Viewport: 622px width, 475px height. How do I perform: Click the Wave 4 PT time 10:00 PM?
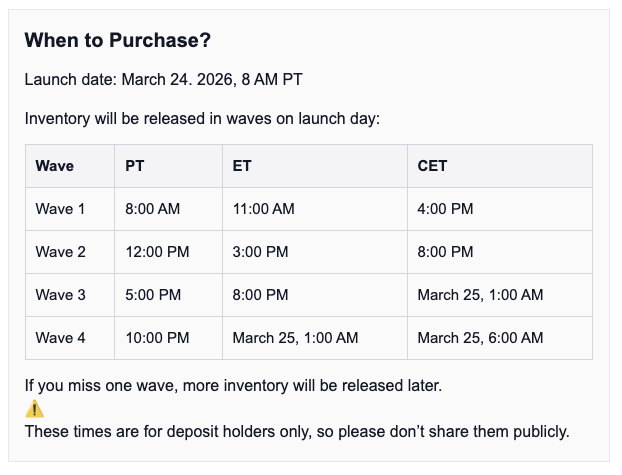coord(157,338)
